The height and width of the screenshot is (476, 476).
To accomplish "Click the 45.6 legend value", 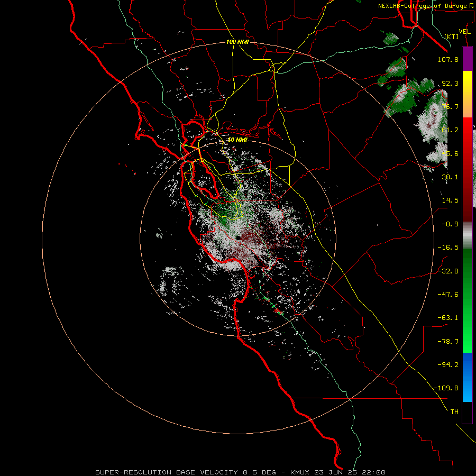I will point(450,153).
